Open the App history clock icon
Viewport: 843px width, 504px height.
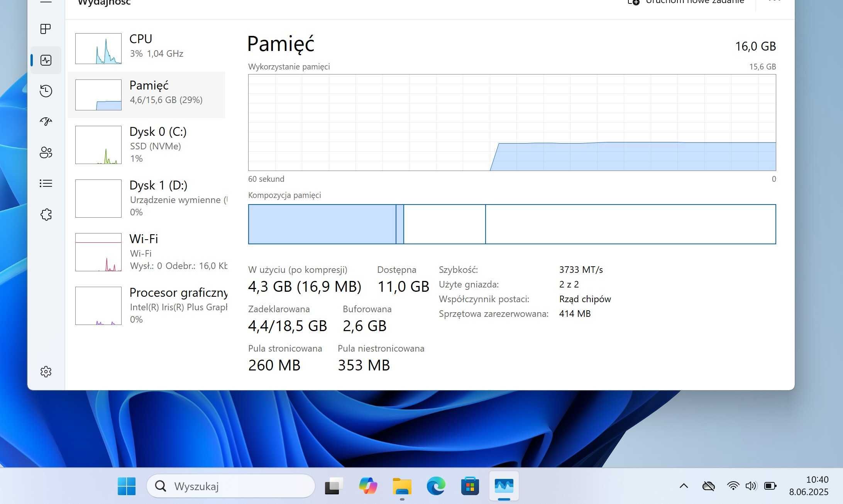[x=46, y=91]
